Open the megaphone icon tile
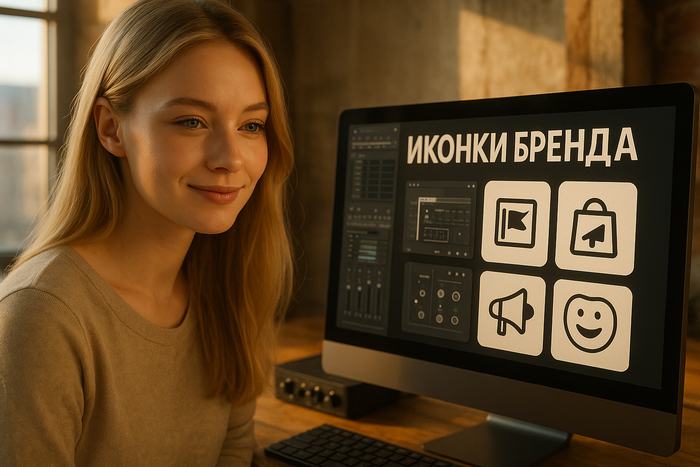 click(x=512, y=313)
